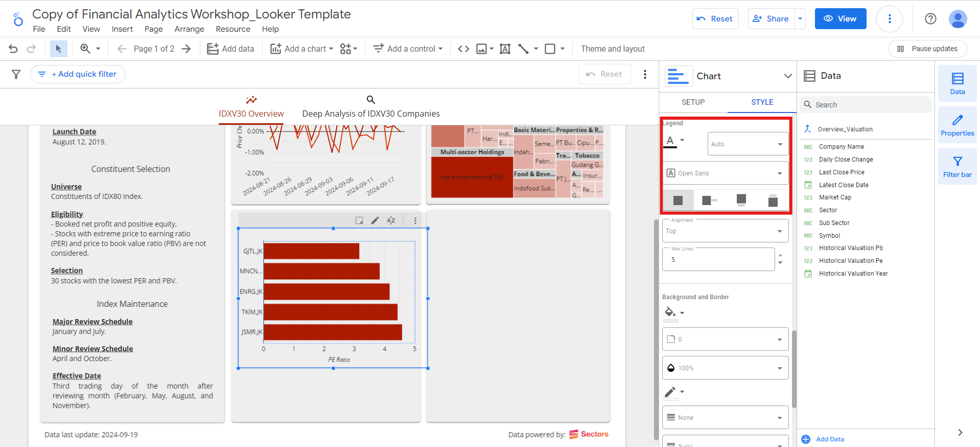The image size is (980, 447).
Task: Set legend position to bottom
Action: coord(741,200)
